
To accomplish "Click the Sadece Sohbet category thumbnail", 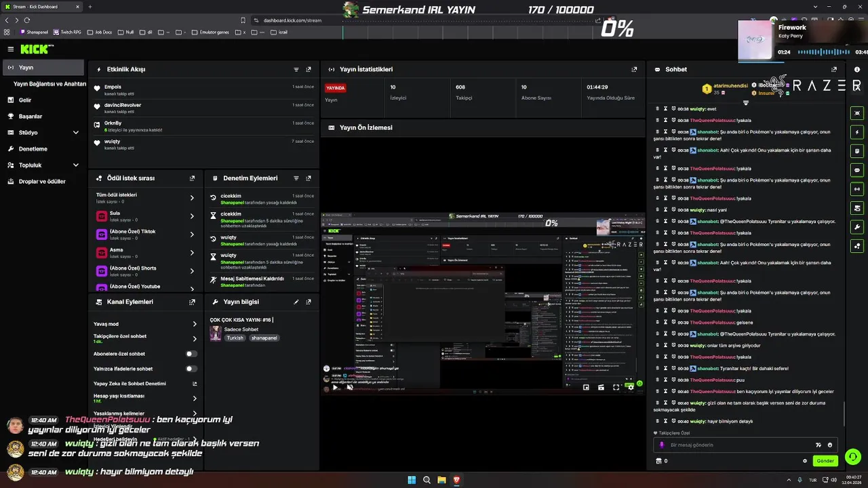I will (216, 333).
